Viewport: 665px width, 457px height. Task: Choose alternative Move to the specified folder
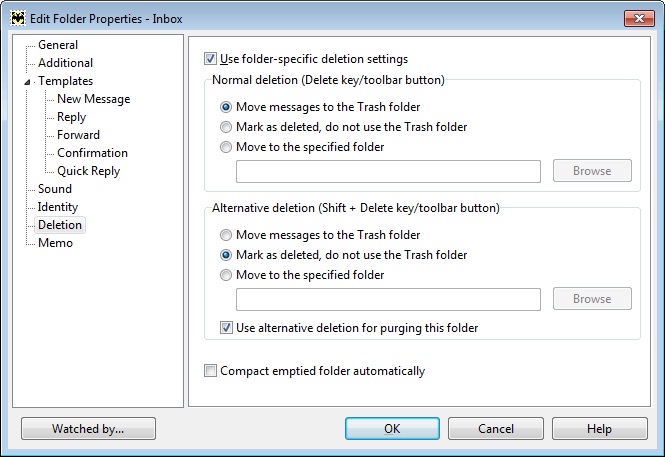pos(226,275)
